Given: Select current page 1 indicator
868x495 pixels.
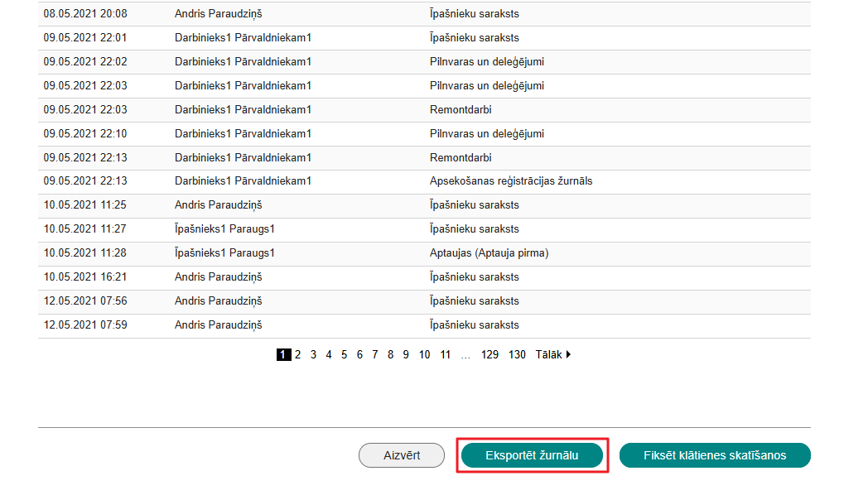Looking at the screenshot, I should click(283, 354).
